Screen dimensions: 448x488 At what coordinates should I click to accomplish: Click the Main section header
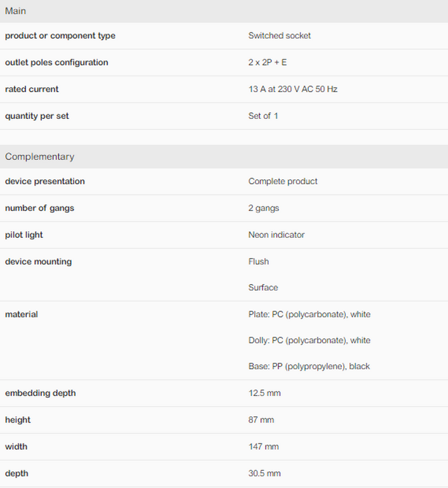click(x=16, y=11)
